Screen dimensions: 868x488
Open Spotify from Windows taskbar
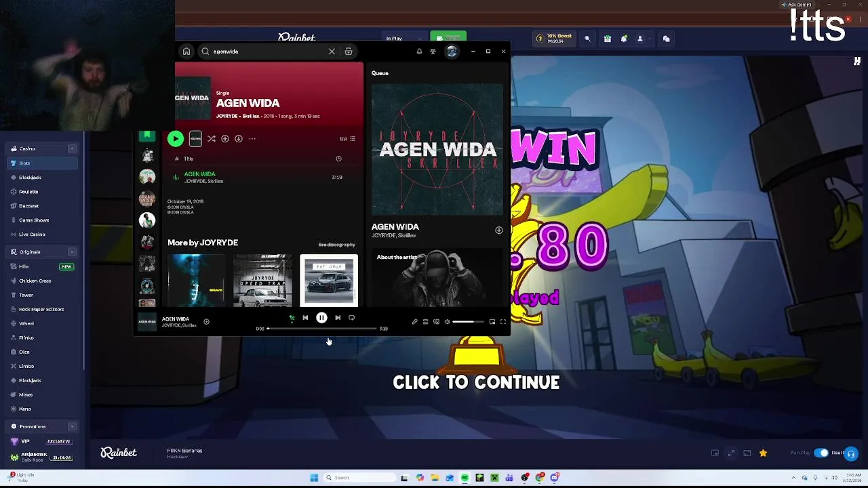point(465,478)
